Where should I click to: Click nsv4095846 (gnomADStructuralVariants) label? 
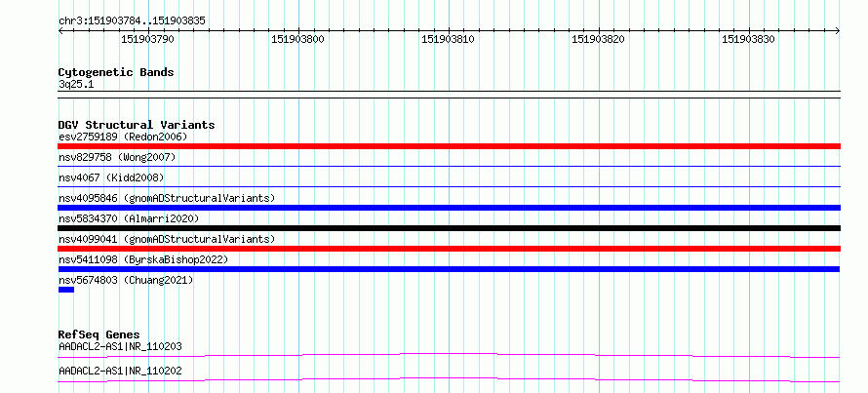tap(167, 198)
